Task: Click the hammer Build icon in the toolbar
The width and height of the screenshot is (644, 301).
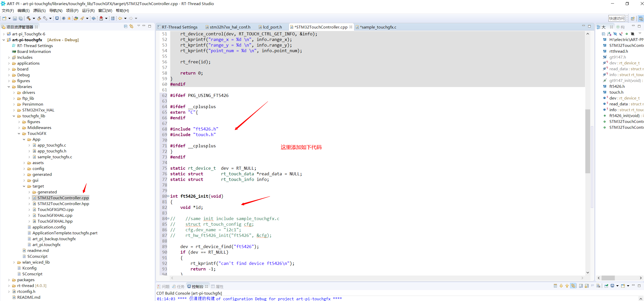Action: click(28, 18)
